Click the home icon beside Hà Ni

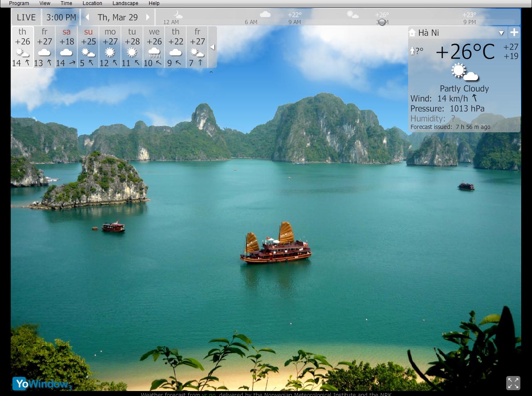point(412,32)
